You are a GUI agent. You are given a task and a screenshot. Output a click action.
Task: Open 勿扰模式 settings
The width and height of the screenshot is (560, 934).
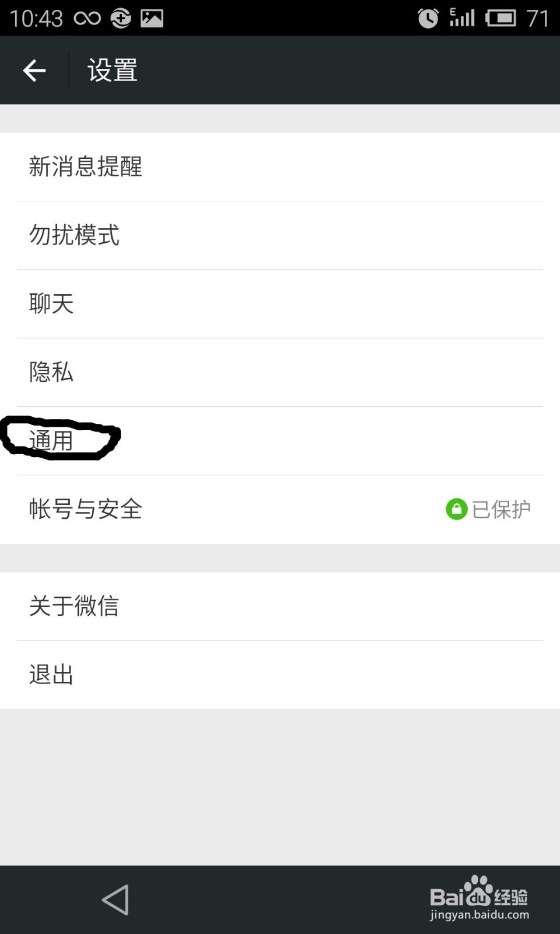[280, 235]
